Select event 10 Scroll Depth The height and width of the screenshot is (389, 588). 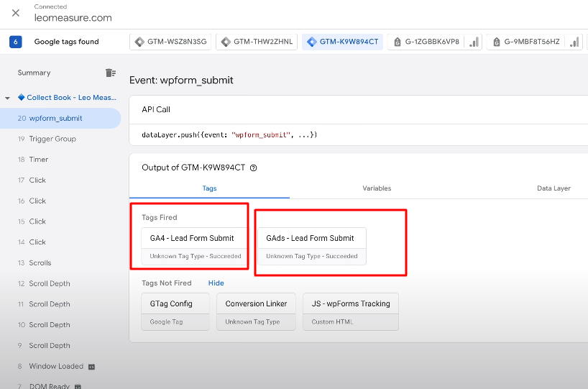[x=60, y=325]
